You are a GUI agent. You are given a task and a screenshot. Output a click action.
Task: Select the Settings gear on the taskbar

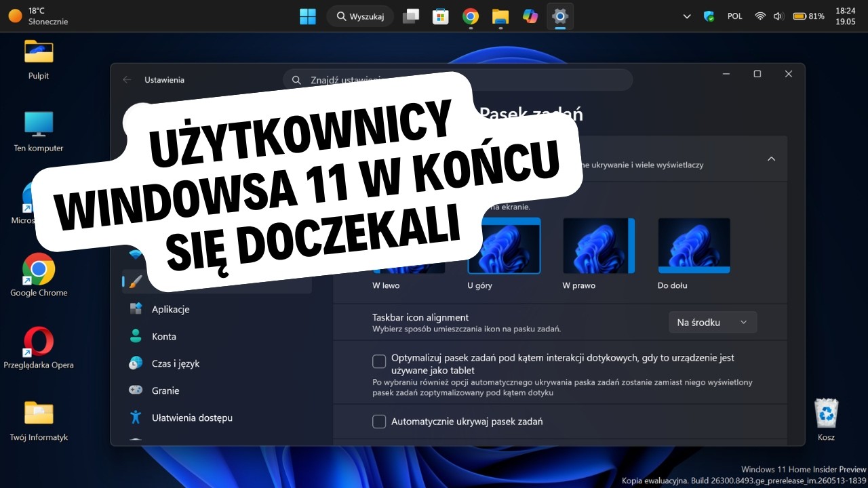click(x=560, y=16)
